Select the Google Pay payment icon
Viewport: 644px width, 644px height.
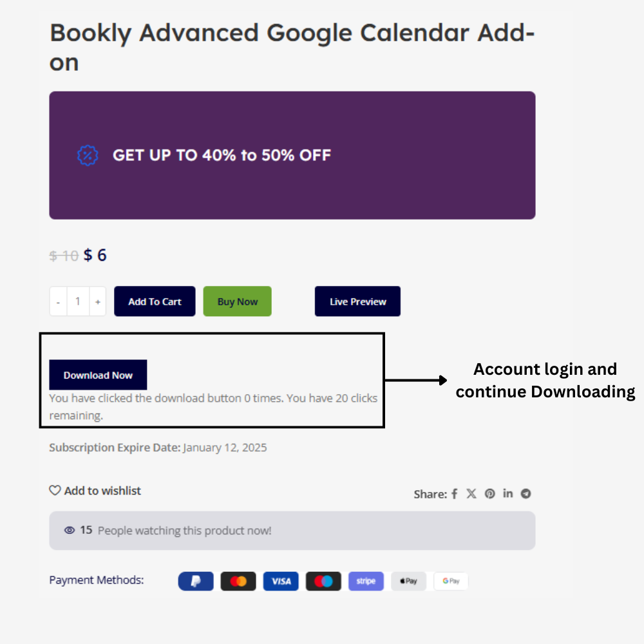451,581
